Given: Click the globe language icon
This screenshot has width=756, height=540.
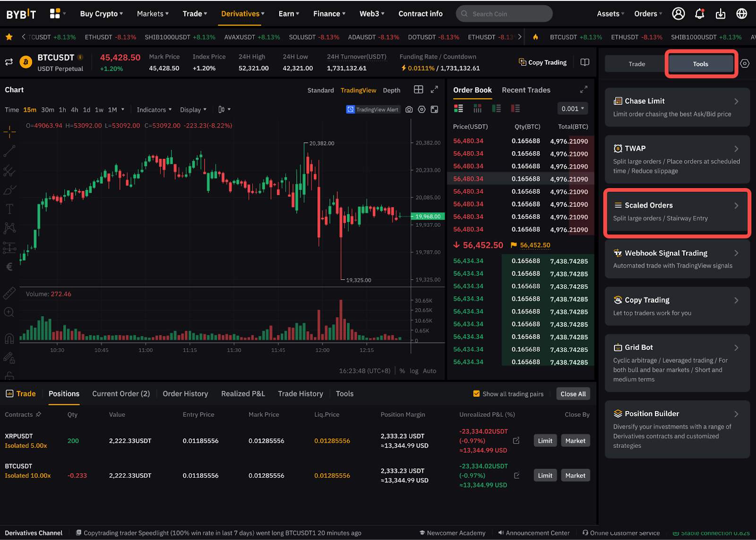Looking at the screenshot, I should (742, 14).
